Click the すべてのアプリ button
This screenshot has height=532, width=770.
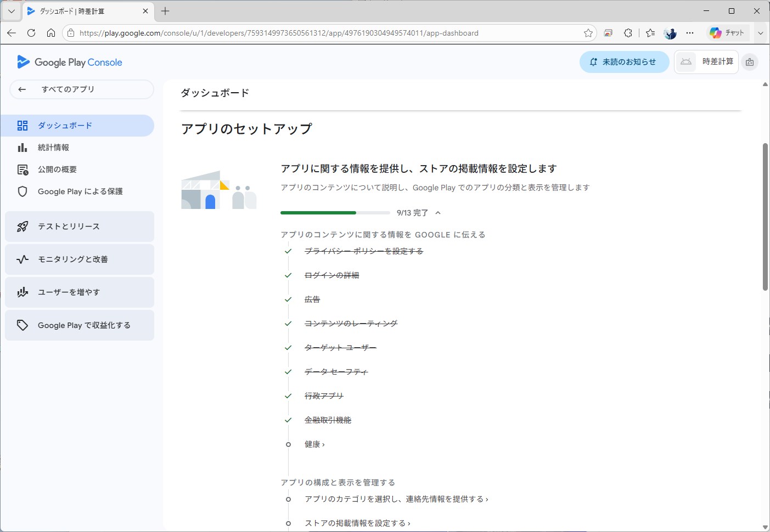coord(82,89)
